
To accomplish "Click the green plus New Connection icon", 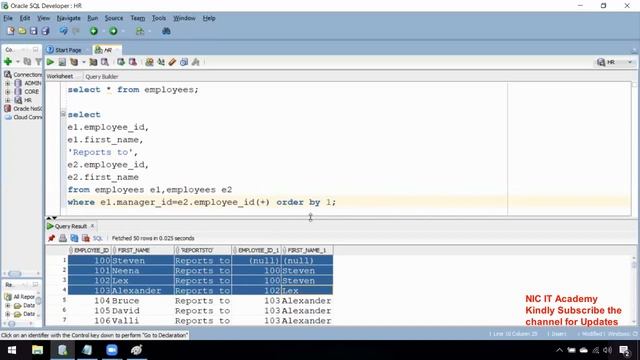I will [8, 62].
